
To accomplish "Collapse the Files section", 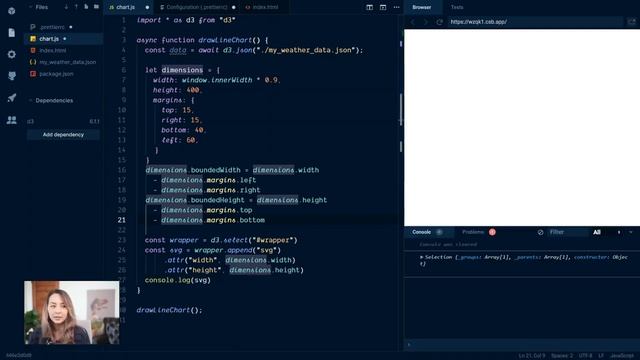I will [x=30, y=7].
